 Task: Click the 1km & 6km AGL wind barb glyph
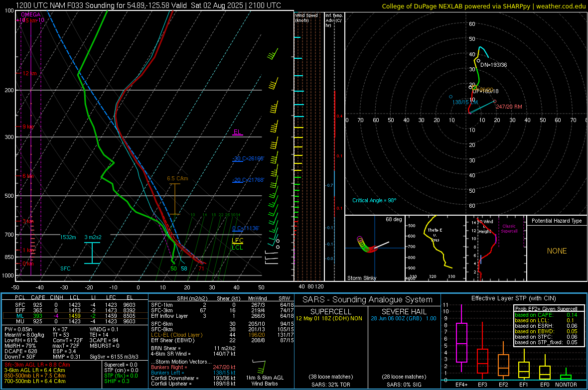tap(259, 367)
